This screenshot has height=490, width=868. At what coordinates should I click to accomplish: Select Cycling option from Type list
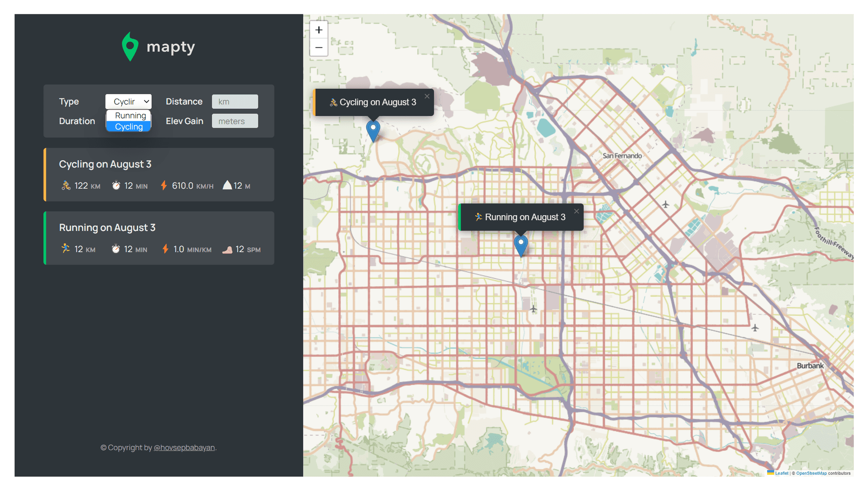point(129,127)
